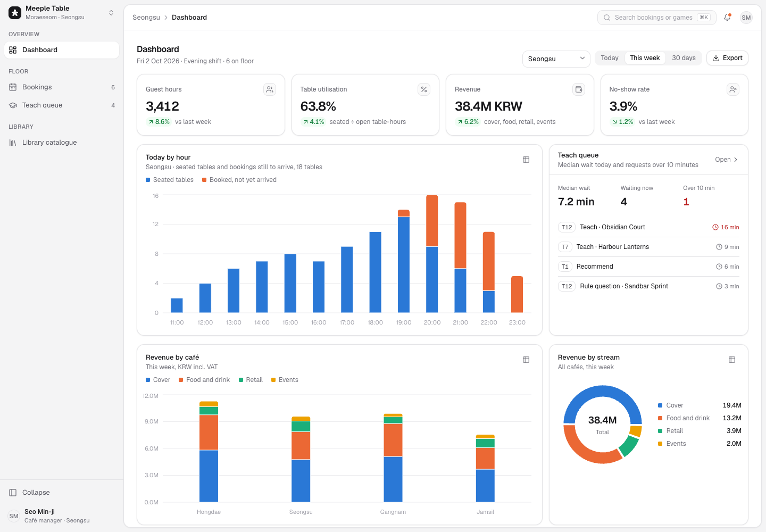Show table view for Revenue by stream
Screen dimensions: 766x532
(x=732, y=360)
